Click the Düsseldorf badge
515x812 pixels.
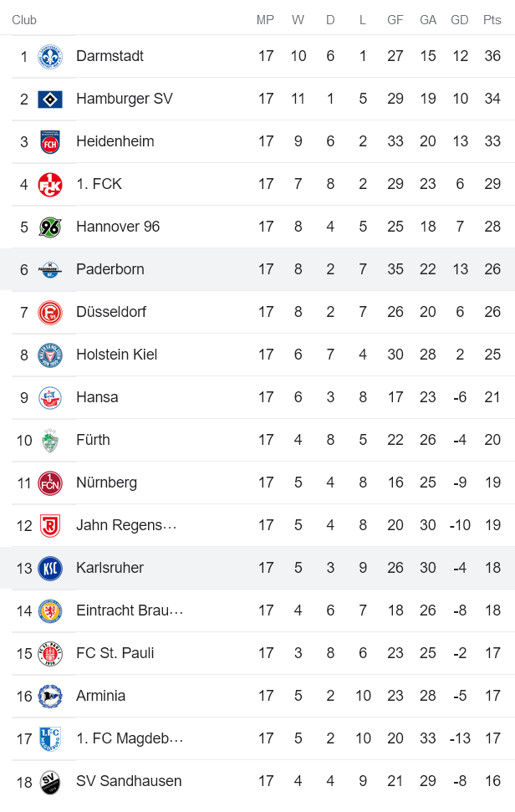(x=49, y=311)
